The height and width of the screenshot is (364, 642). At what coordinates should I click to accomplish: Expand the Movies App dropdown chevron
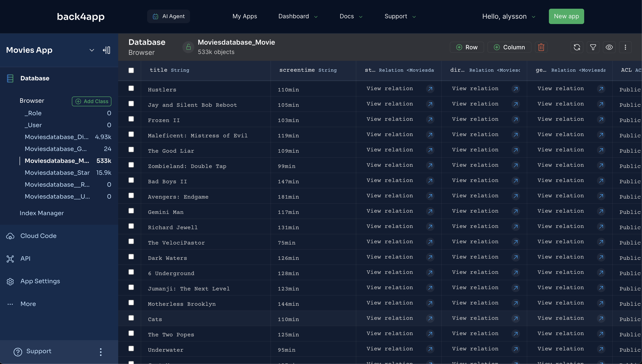pos(92,50)
